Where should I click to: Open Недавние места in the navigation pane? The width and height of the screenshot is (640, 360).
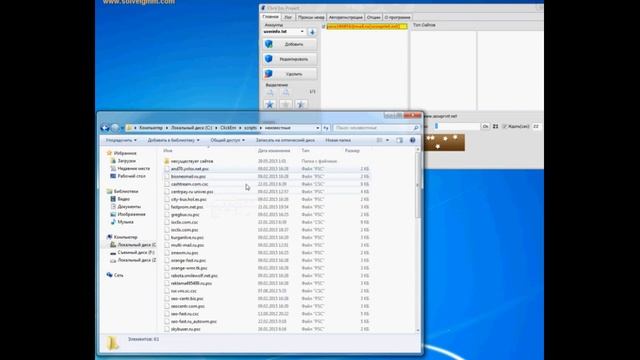pos(129,168)
